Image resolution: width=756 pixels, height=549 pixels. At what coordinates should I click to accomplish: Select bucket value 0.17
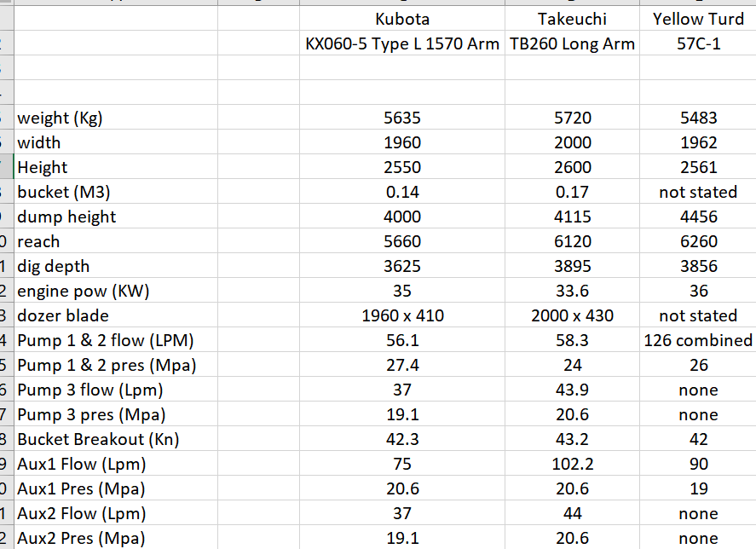(572, 192)
